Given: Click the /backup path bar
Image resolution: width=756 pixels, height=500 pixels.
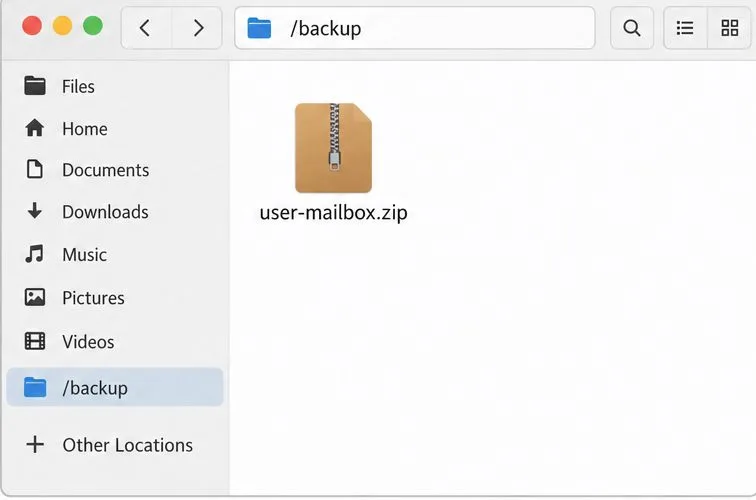Looking at the screenshot, I should click(415, 28).
